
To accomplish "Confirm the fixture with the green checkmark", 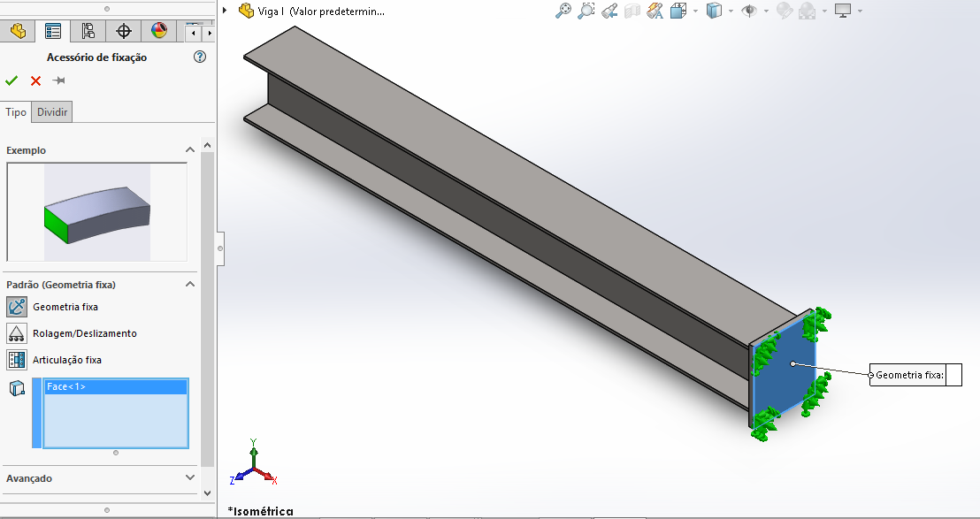I will tap(11, 80).
